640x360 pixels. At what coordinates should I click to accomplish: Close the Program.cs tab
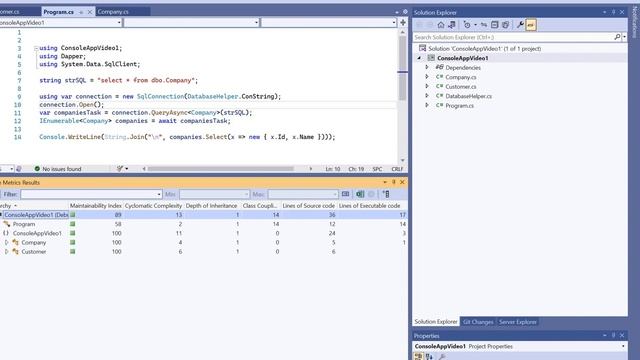(90, 12)
